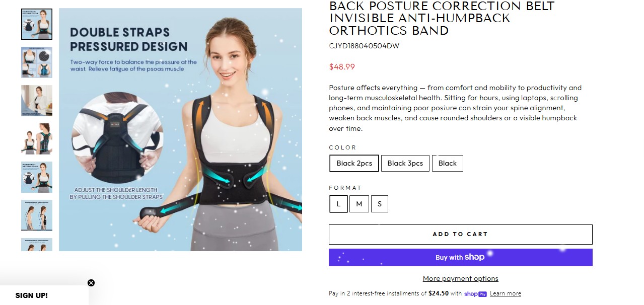Open More payment options link
The height and width of the screenshot is (305, 644).
tap(461, 278)
